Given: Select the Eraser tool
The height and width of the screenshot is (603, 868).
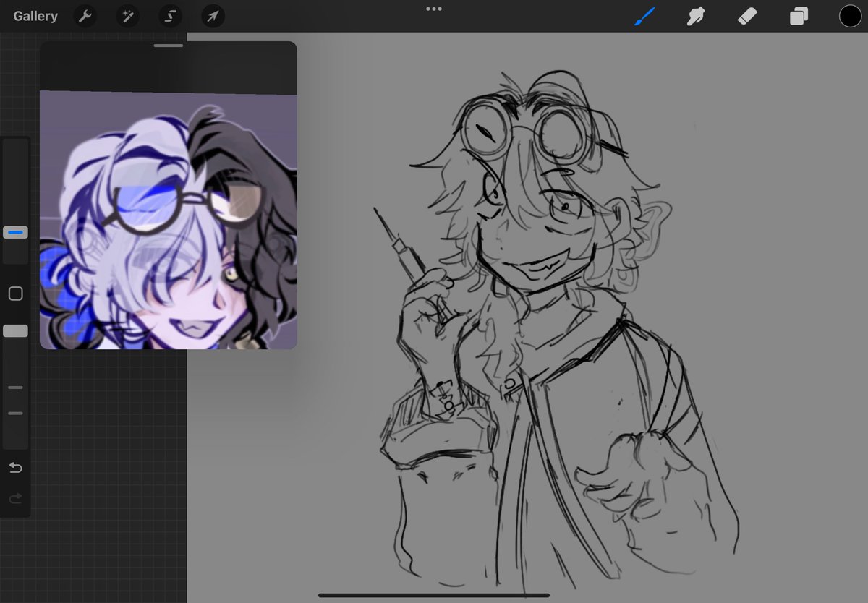Looking at the screenshot, I should pos(747,16).
